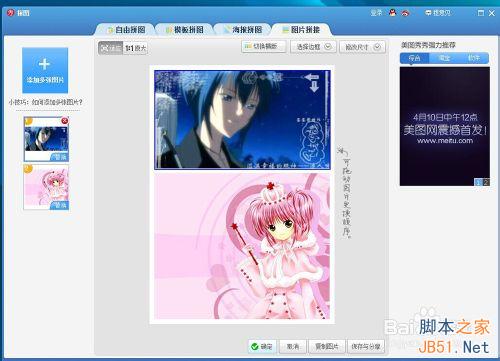Click the Meitu app logo icon
The height and width of the screenshot is (361, 500).
click(11, 13)
